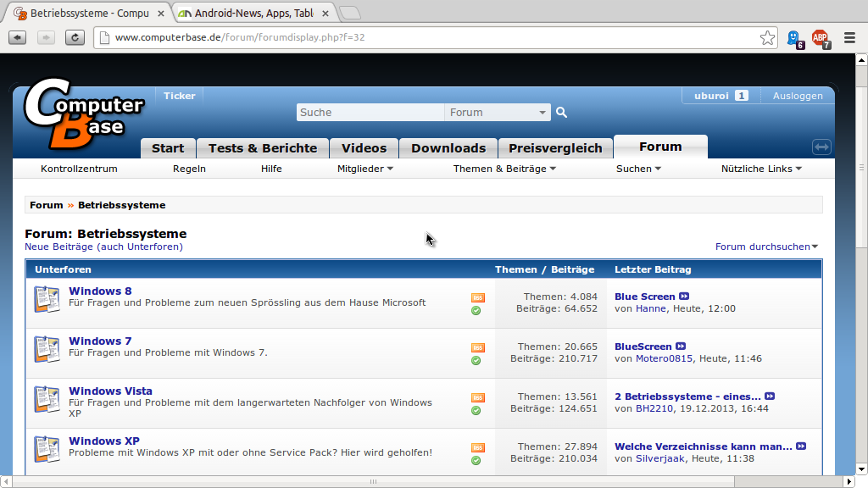Open the Windows Vista RSS feed icon

click(478, 397)
